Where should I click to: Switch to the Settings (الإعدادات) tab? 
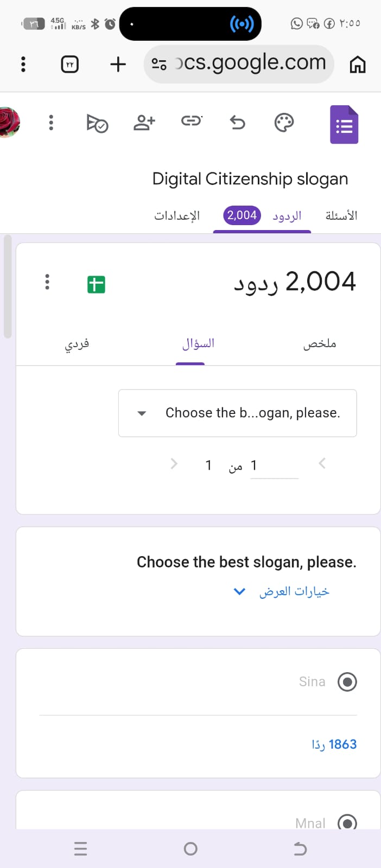pyautogui.click(x=177, y=216)
